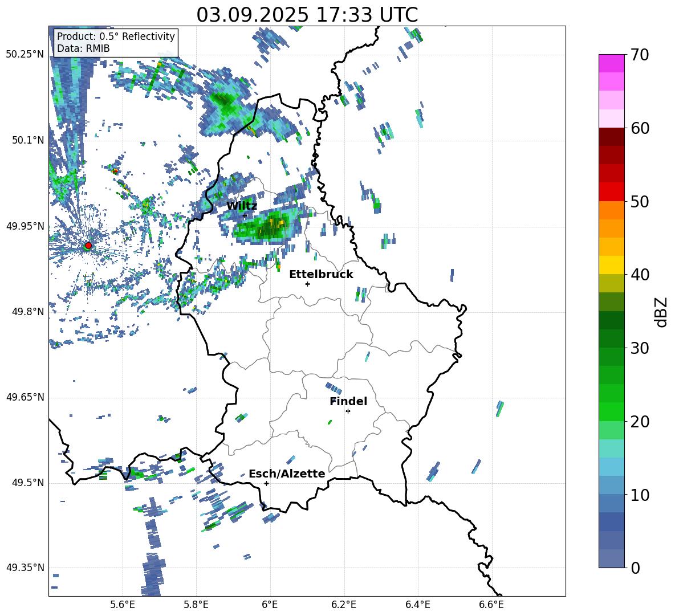Click the 60 colorbar tick label
The height and width of the screenshot is (616, 675).
[639, 128]
